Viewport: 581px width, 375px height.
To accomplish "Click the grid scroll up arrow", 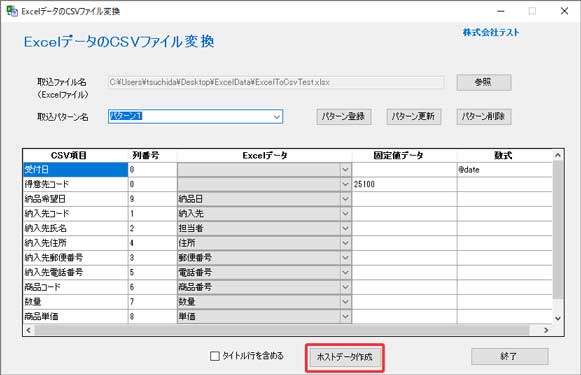I will click(x=558, y=156).
